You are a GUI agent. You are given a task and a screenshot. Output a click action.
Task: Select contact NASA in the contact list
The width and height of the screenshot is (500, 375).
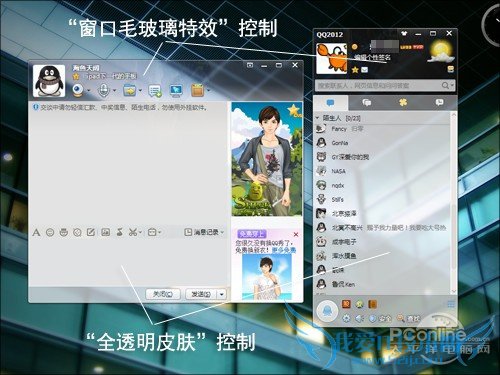pos(382,171)
